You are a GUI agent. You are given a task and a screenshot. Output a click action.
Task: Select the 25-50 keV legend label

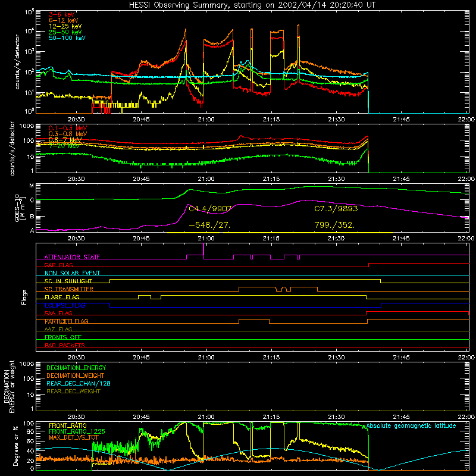point(65,32)
